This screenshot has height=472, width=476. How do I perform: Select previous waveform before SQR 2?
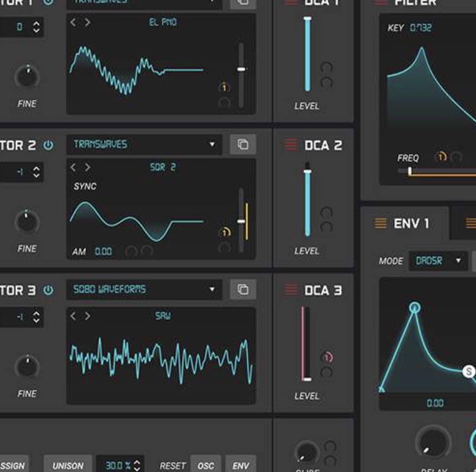tap(73, 167)
